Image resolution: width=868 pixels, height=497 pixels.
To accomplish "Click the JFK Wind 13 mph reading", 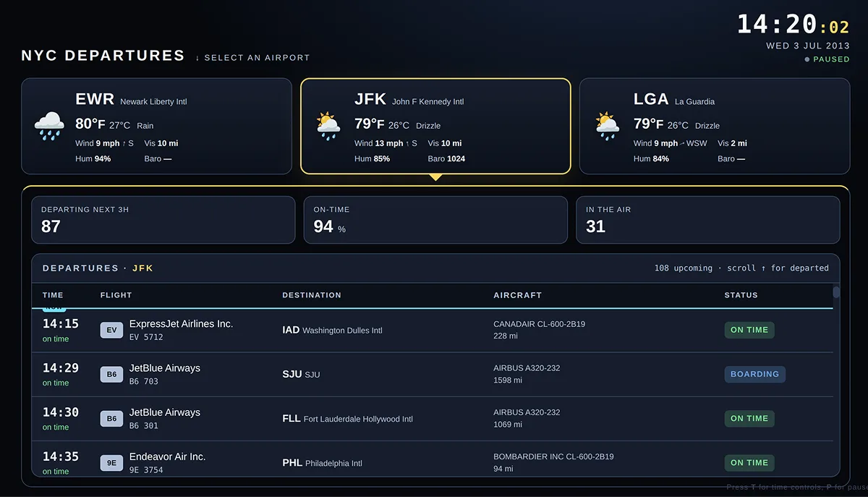I will (386, 143).
